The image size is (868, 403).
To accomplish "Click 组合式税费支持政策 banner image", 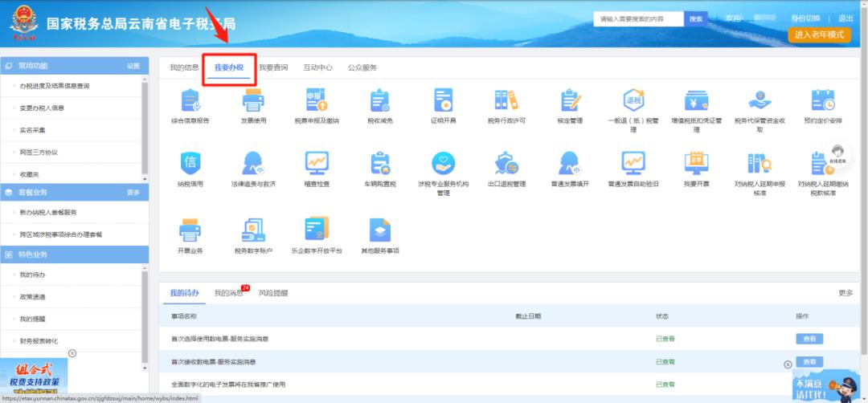I will pyautogui.click(x=34, y=376).
